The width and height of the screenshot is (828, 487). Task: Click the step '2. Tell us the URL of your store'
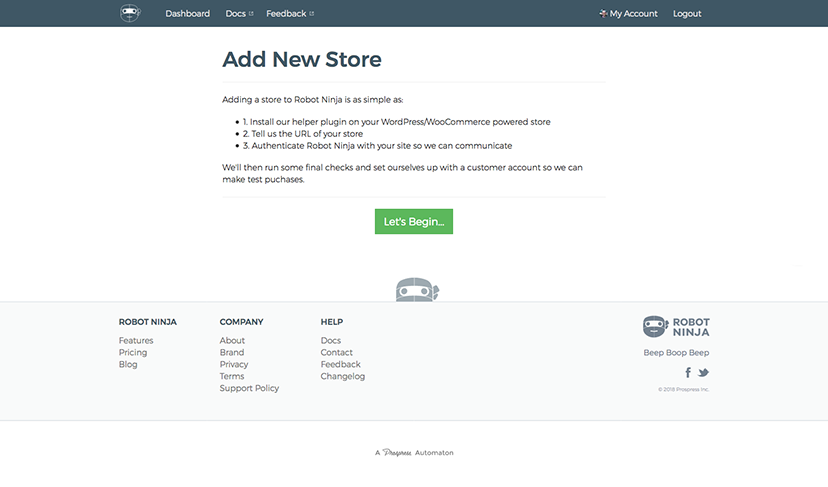point(303,134)
